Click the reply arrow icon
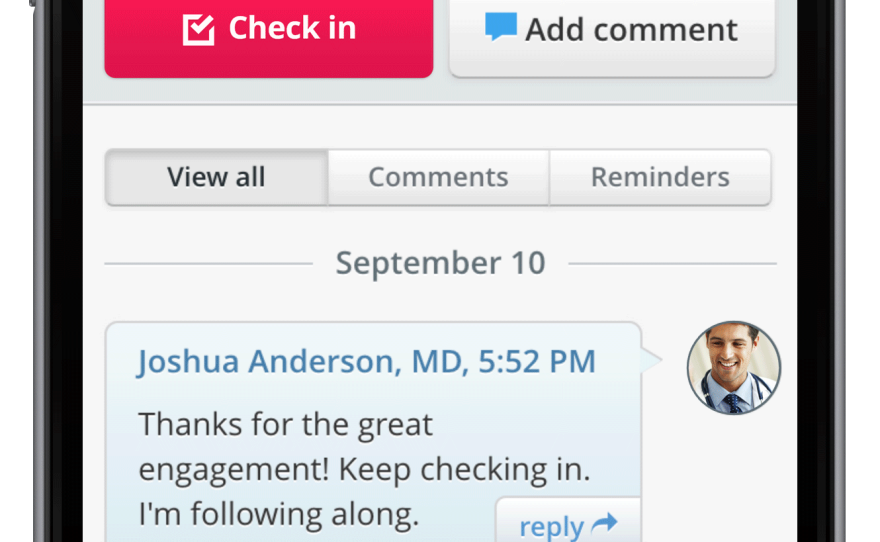This screenshot has width=880, height=542. click(x=604, y=523)
